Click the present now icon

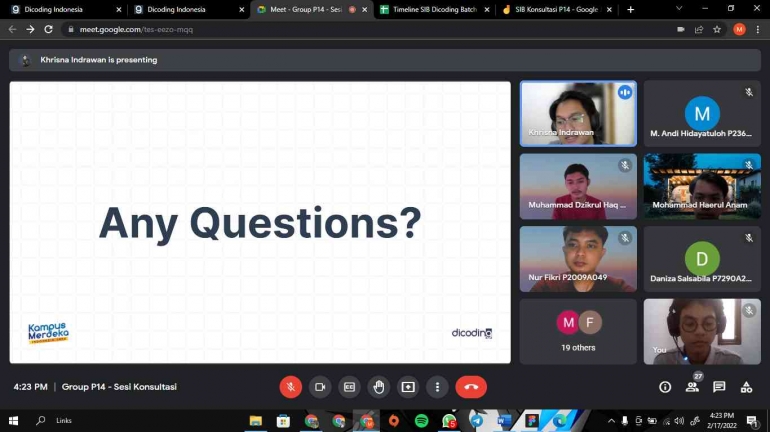coord(408,387)
